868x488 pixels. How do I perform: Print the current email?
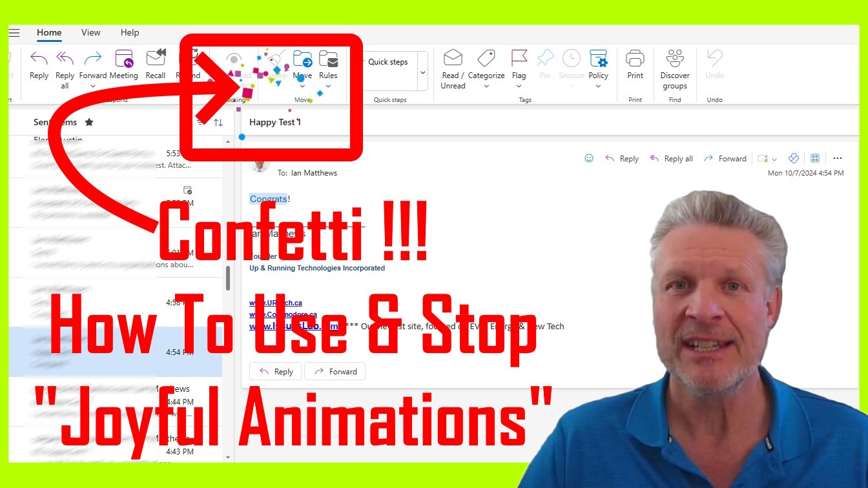click(635, 59)
